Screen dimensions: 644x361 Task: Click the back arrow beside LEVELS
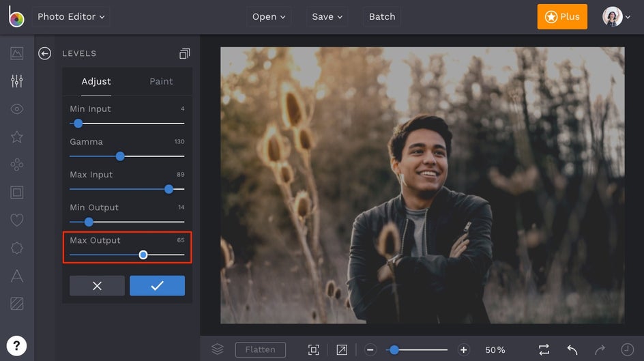point(45,53)
